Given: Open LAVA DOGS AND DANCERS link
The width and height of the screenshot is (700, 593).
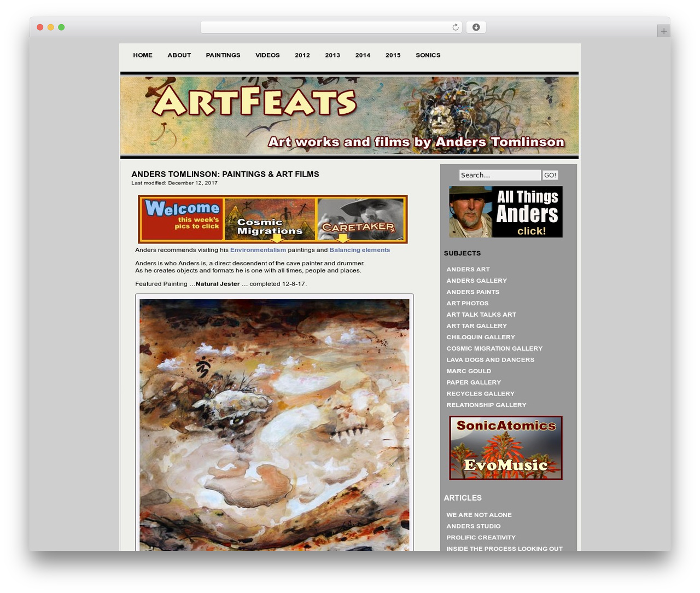Looking at the screenshot, I should [491, 360].
